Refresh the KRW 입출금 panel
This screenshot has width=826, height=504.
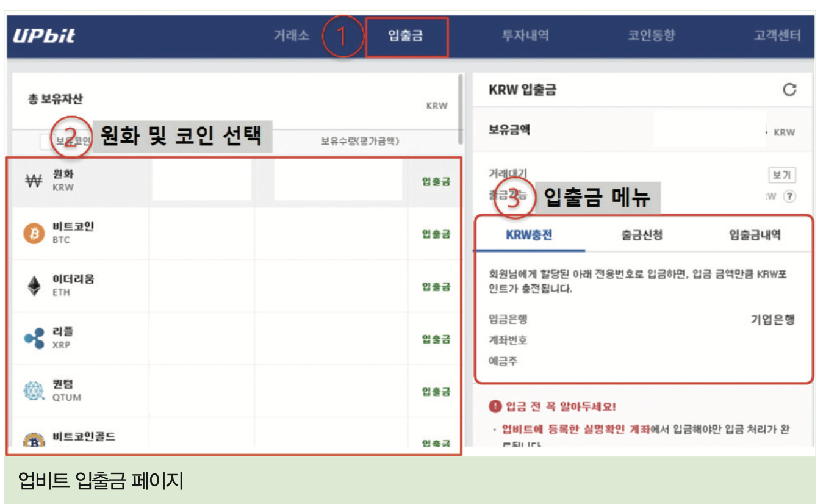click(x=789, y=88)
